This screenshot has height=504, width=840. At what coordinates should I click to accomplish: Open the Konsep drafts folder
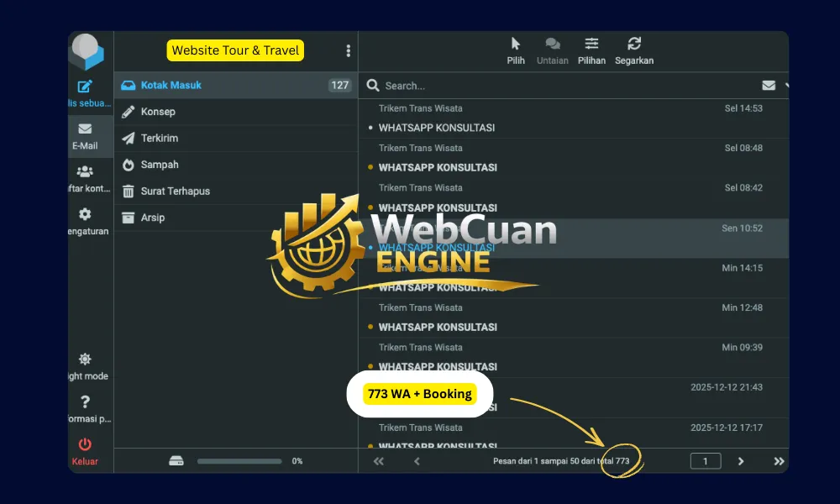coord(158,112)
